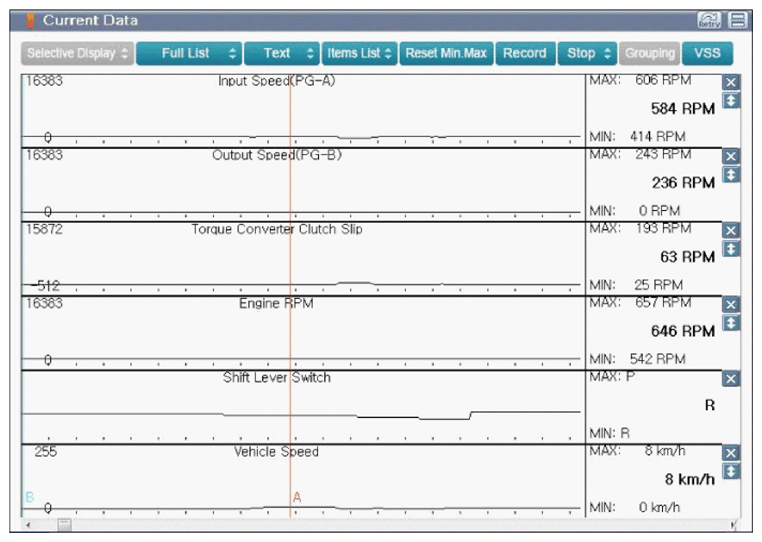Click the VSS button
This screenshot has width=762, height=542.
(x=707, y=53)
